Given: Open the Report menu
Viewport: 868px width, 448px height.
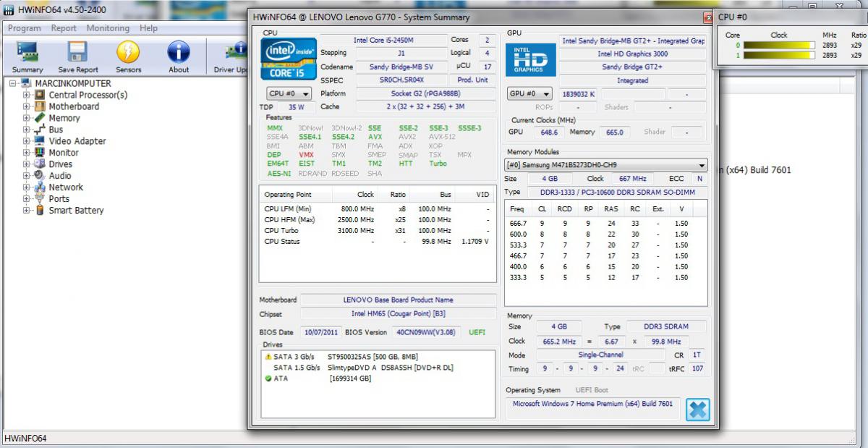Looking at the screenshot, I should click(x=64, y=28).
